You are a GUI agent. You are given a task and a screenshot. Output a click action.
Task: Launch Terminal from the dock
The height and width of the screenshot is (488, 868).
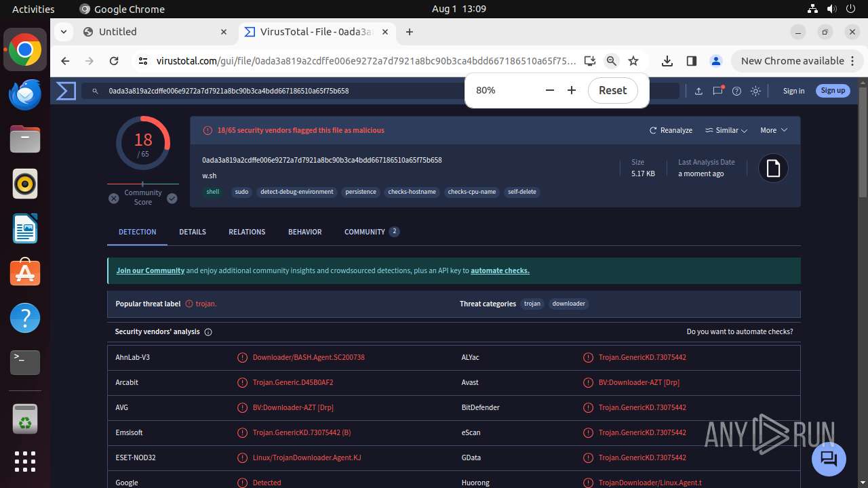click(25, 363)
